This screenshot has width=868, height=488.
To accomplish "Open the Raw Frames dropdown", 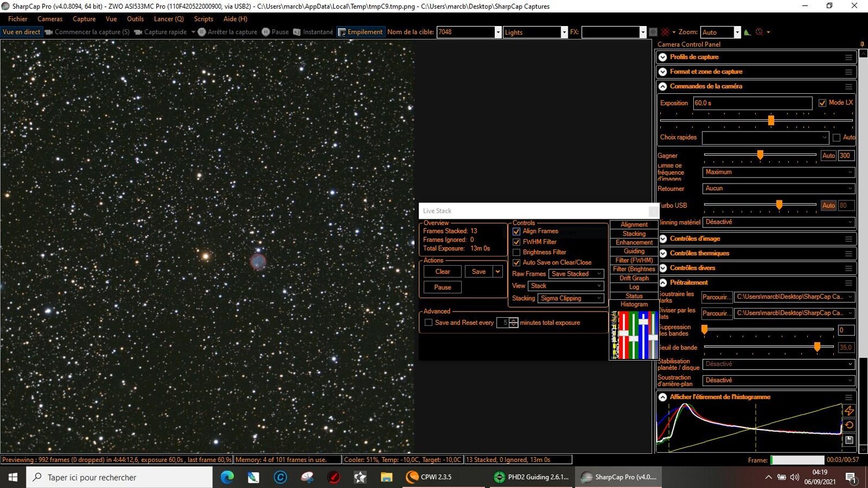I will (576, 274).
